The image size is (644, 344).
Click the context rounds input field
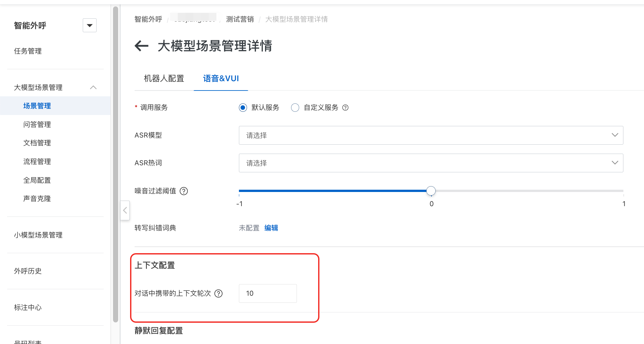coord(268,293)
